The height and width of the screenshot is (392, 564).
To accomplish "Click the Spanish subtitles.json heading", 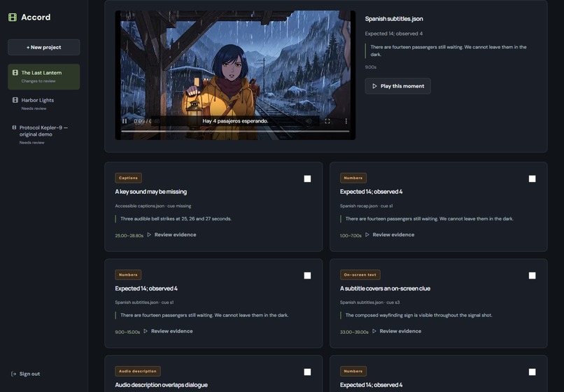I will (x=394, y=19).
